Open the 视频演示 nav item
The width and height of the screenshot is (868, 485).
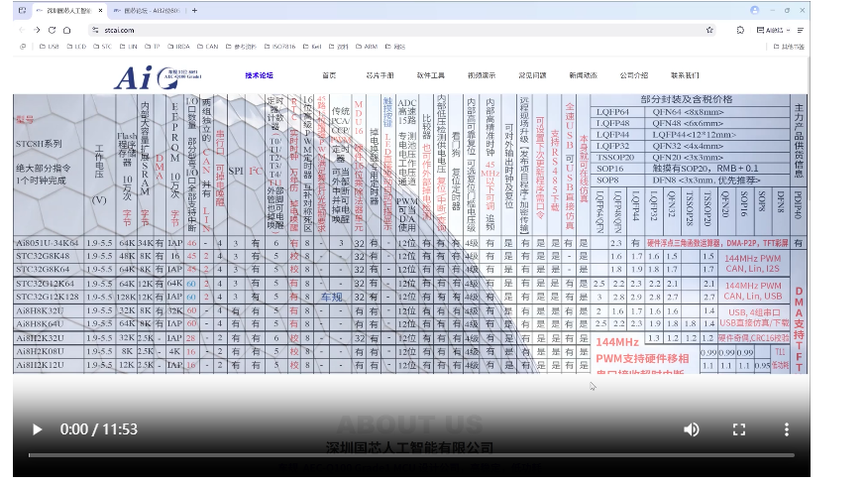point(482,75)
